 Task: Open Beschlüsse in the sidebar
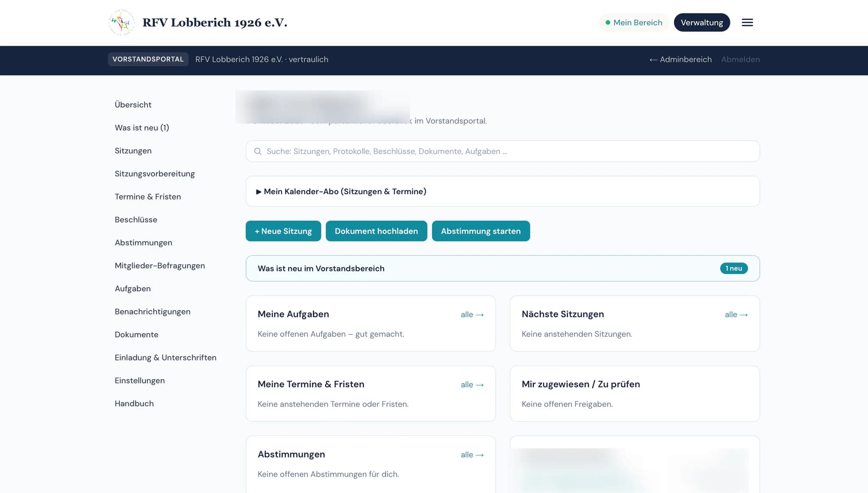(136, 220)
